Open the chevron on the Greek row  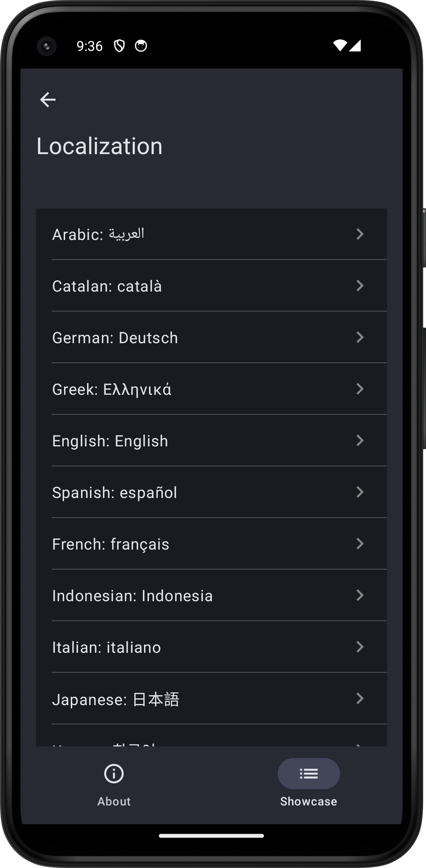coord(361,389)
